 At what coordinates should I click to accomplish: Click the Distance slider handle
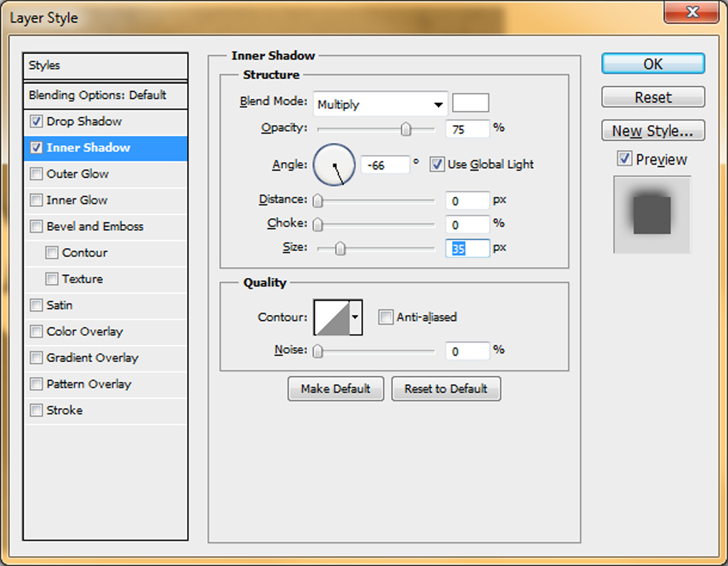pyautogui.click(x=318, y=201)
